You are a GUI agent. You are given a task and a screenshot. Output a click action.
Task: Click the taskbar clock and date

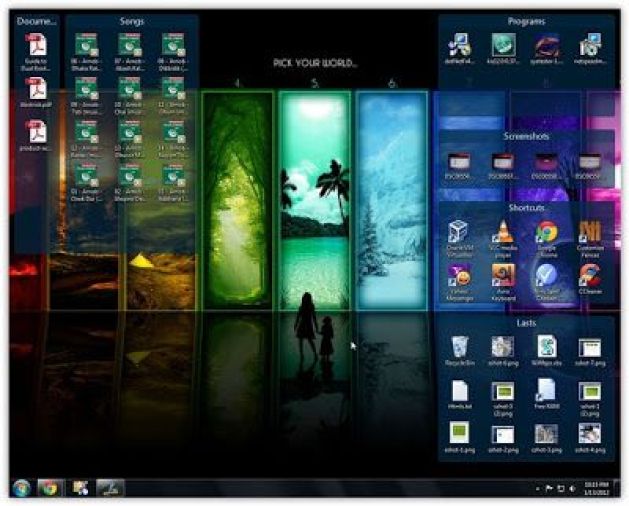tap(597, 488)
